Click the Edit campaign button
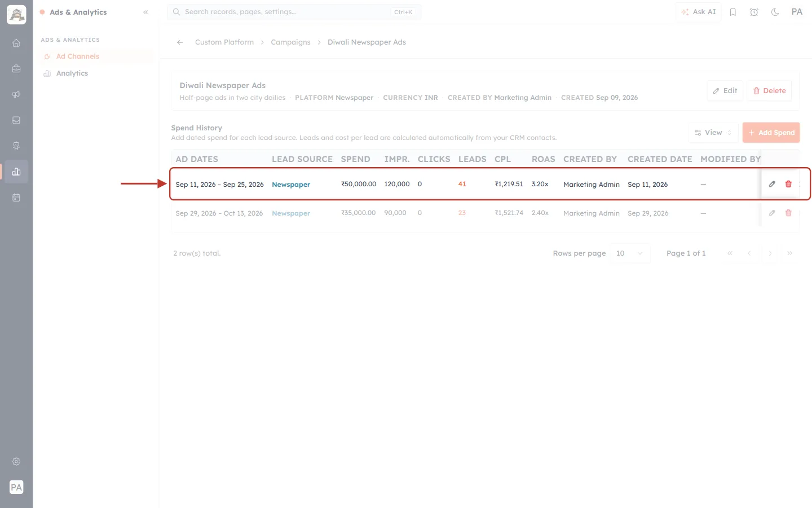The width and height of the screenshot is (812, 508). click(x=725, y=91)
